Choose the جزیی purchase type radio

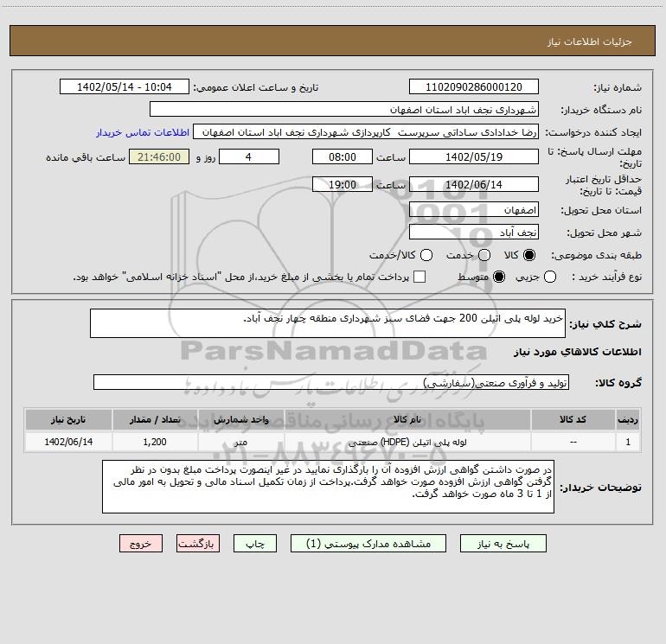coord(549,277)
